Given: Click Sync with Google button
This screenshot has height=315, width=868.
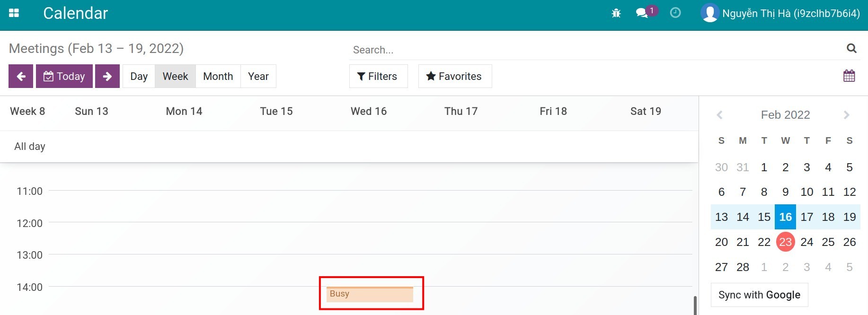Looking at the screenshot, I should [759, 295].
